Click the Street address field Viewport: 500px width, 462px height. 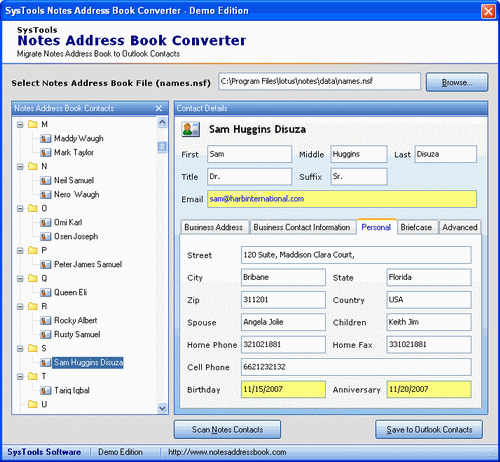pos(356,255)
